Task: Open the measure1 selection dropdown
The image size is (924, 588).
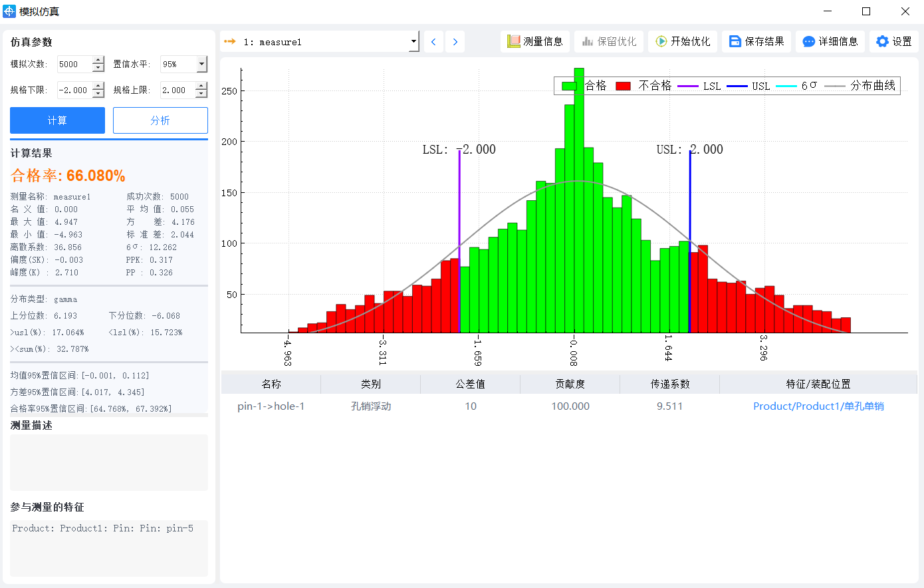Action: click(x=413, y=42)
